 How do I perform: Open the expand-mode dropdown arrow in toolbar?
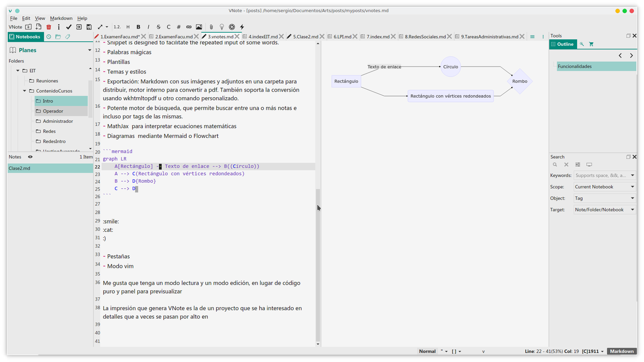(x=106, y=27)
